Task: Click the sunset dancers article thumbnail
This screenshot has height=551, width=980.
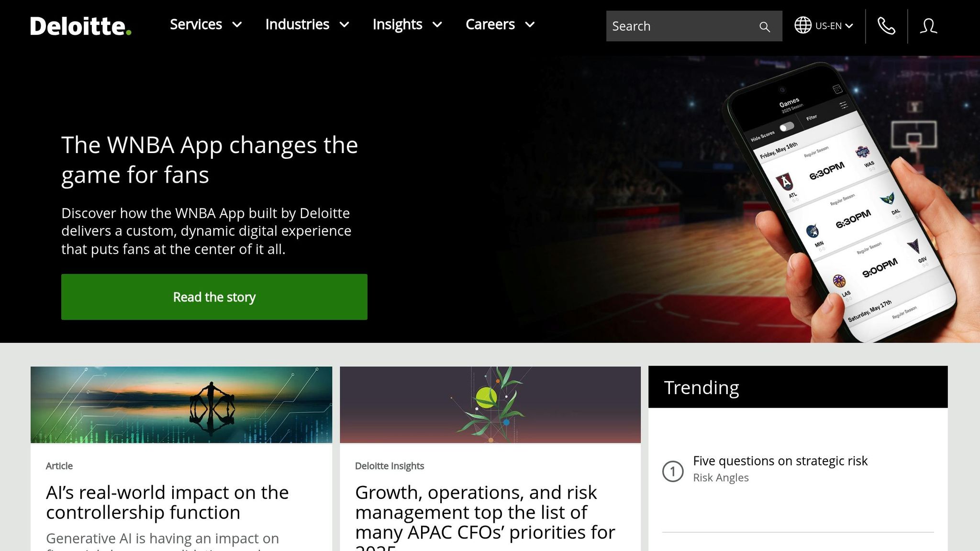Action: [181, 405]
